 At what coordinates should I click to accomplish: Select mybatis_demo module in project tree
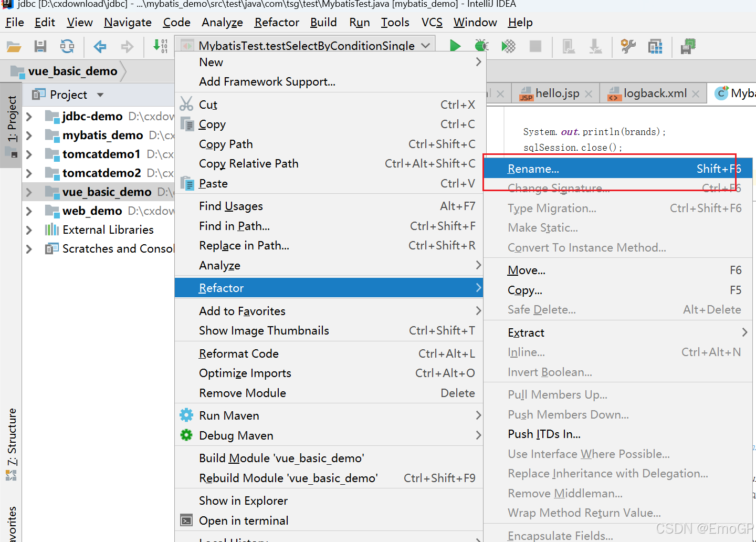[102, 135]
